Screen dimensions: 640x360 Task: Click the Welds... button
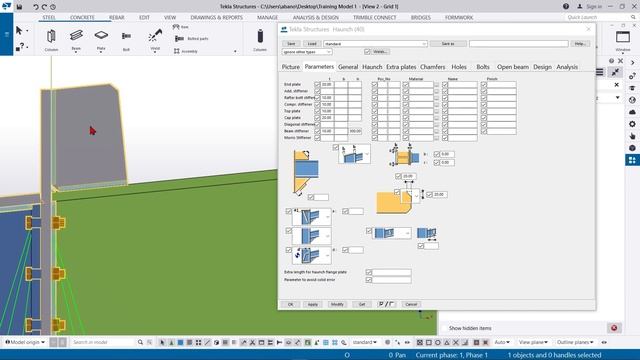[380, 52]
